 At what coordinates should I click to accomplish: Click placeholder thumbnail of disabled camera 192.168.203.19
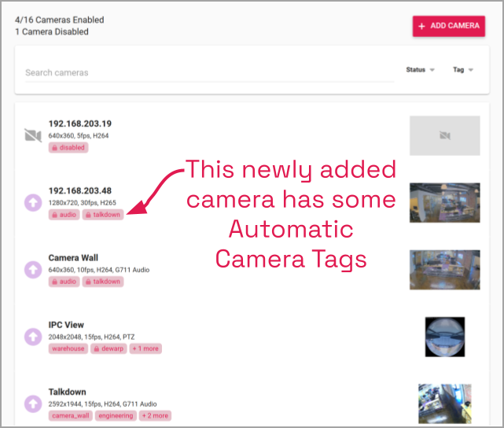pos(445,135)
